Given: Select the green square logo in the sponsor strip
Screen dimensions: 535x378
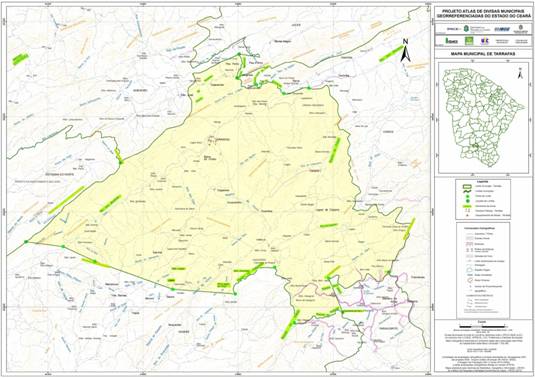Looking at the screenshot, I should 469,41.
